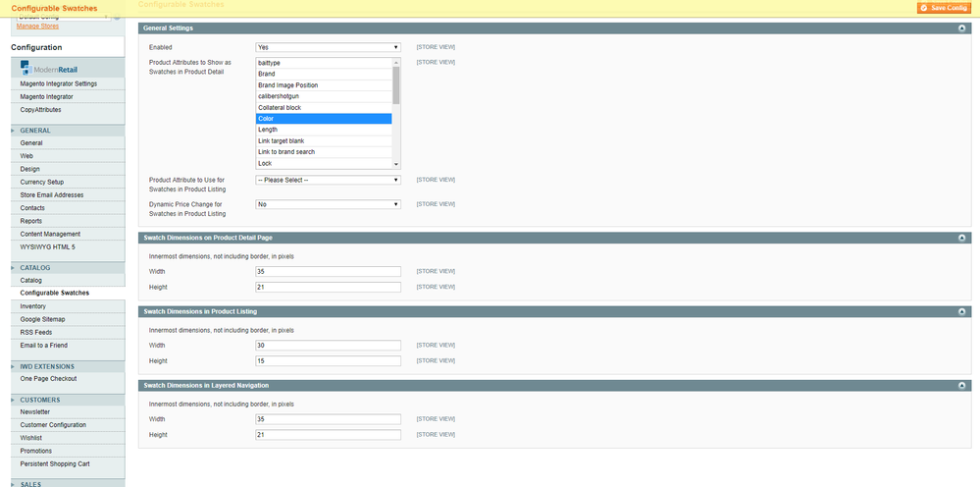The width and height of the screenshot is (980, 487).
Task: Click the Manage Stores link
Action: pyautogui.click(x=37, y=26)
